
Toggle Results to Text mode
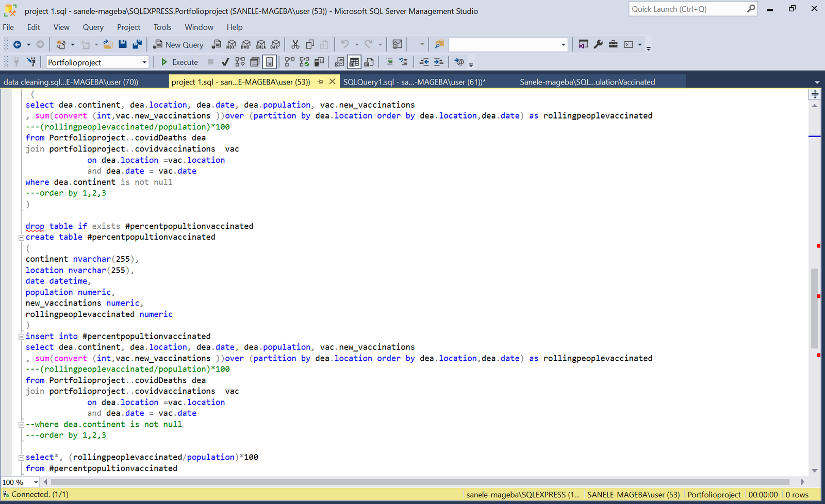(339, 62)
